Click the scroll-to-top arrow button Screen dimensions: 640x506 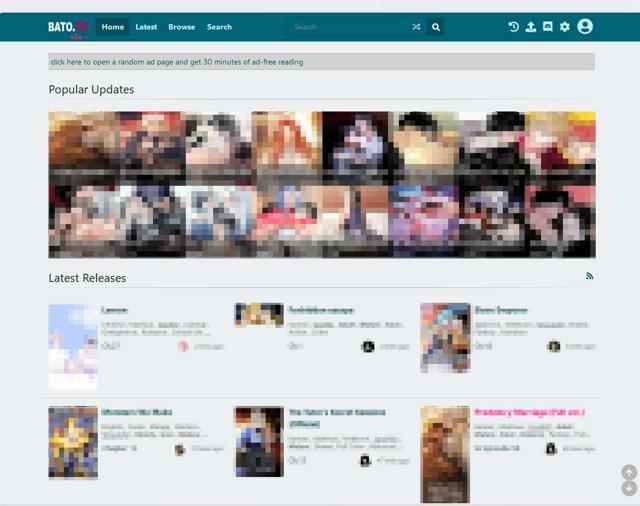[629, 472]
